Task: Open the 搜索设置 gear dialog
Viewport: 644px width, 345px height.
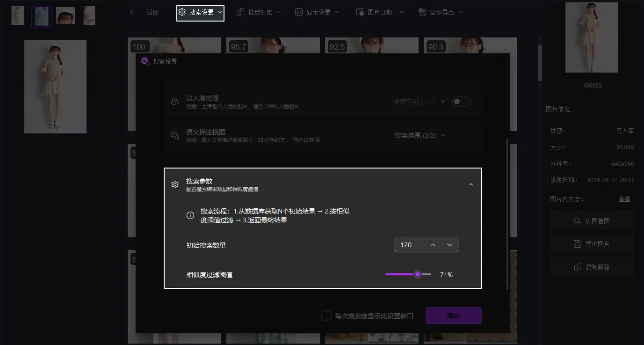Action: 200,13
